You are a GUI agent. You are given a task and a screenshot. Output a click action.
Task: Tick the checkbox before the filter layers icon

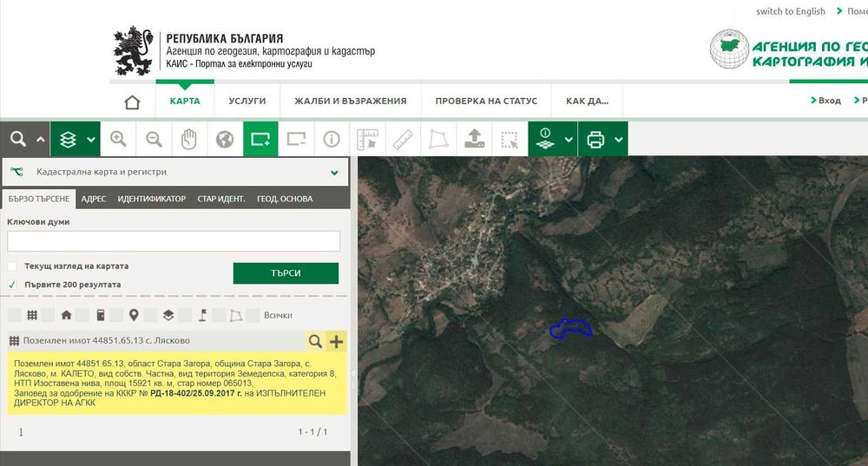point(150,316)
